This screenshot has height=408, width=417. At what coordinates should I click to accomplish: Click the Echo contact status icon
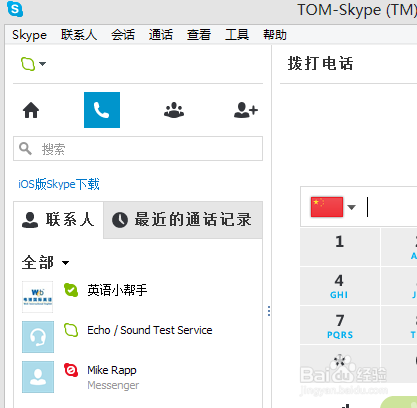click(x=71, y=330)
